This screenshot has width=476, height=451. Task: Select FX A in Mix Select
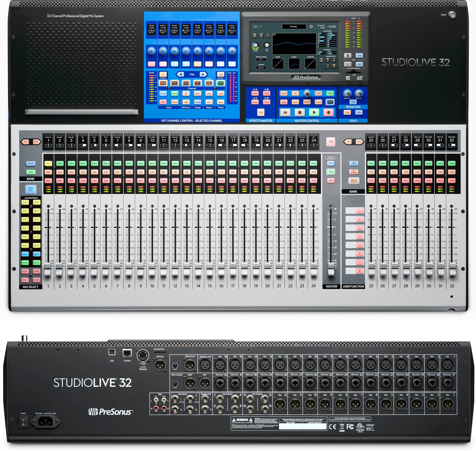coord(25,271)
